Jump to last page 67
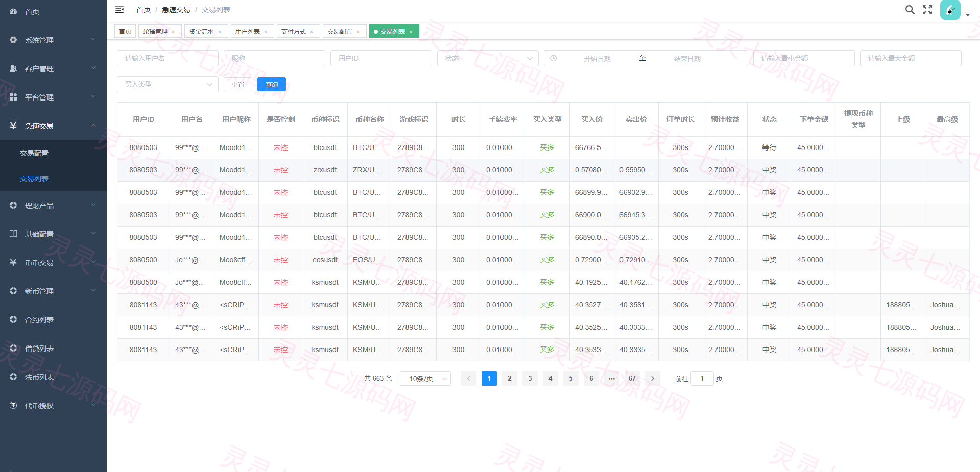This screenshot has width=980, height=472. (x=632, y=379)
